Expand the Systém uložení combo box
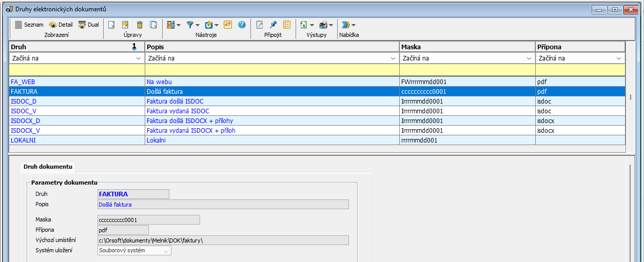Screen dimensions: 644x262 point(166,251)
